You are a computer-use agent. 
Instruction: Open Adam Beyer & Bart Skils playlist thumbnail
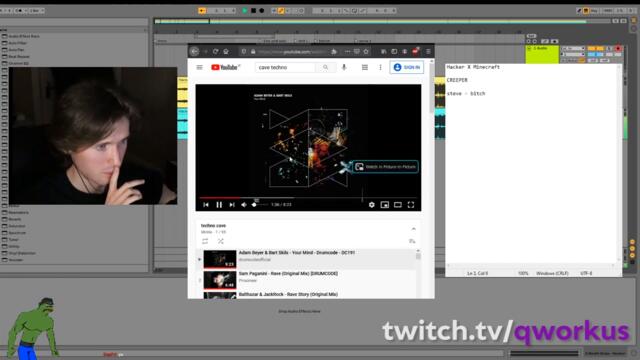[220, 259]
